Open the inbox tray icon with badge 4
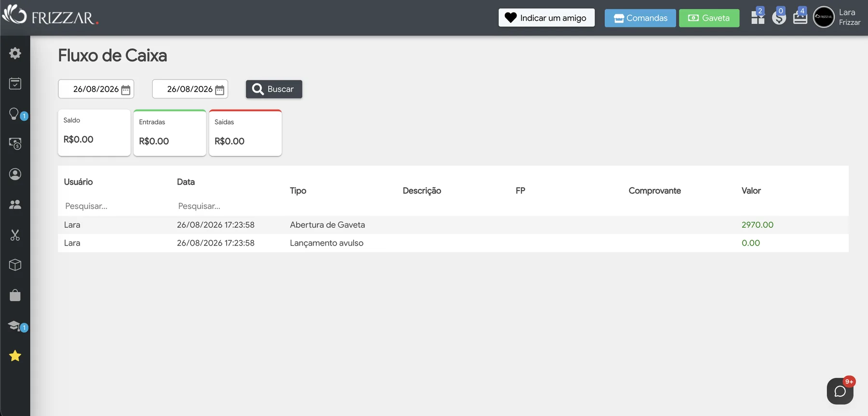 coord(800,18)
